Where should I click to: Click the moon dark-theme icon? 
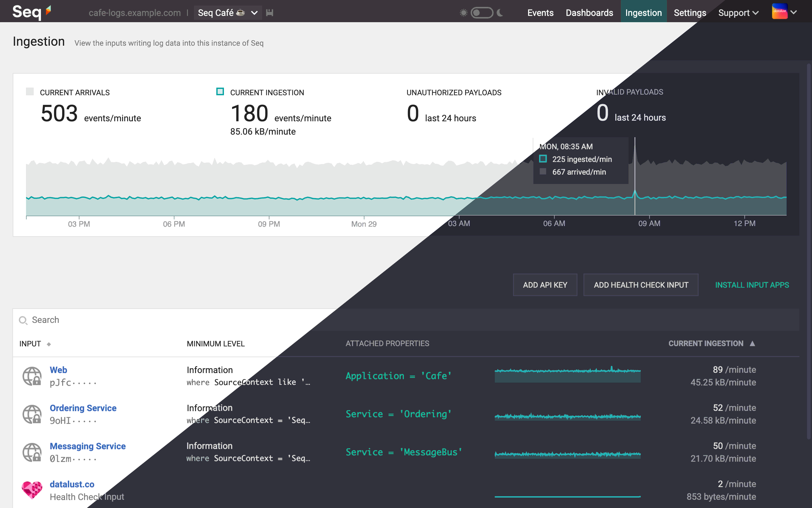500,13
